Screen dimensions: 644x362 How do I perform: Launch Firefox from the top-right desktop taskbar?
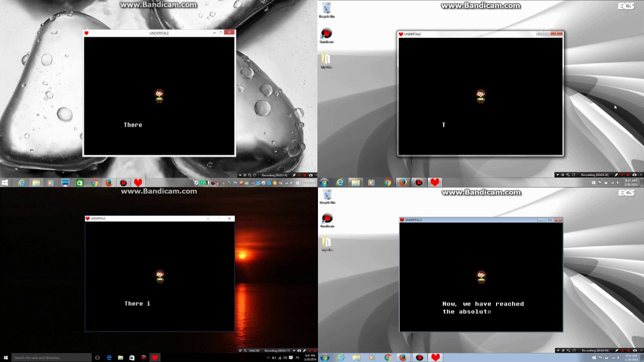[x=403, y=183]
